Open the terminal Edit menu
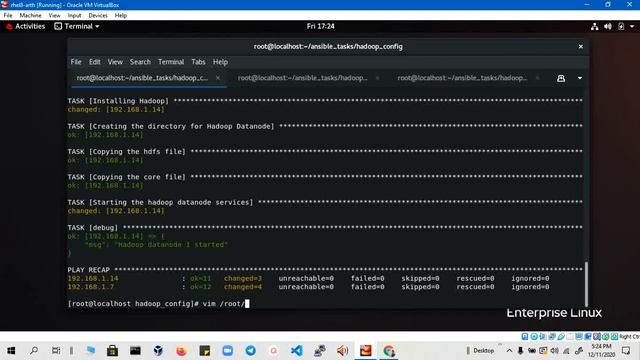 click(x=95, y=62)
